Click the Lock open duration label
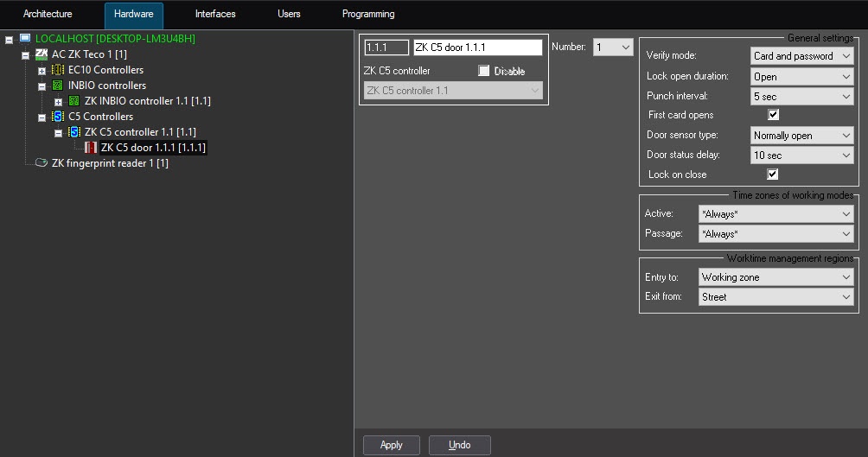This screenshot has height=457, width=868. coord(687,76)
